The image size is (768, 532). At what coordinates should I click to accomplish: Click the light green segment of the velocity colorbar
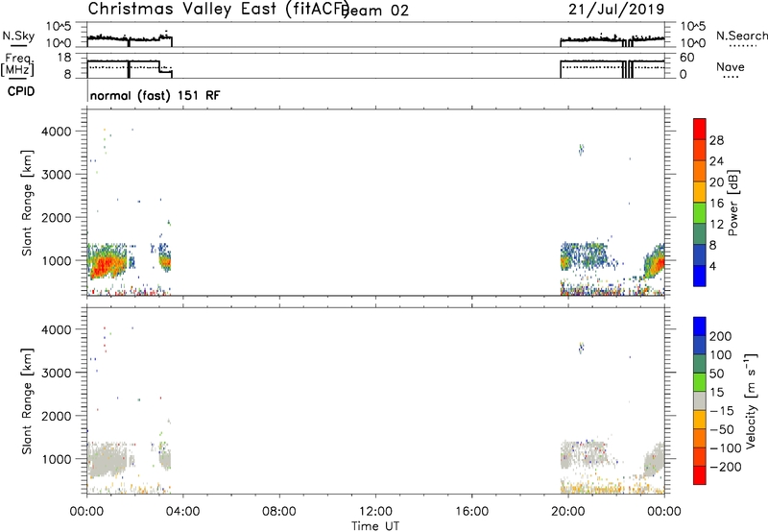coord(700,382)
